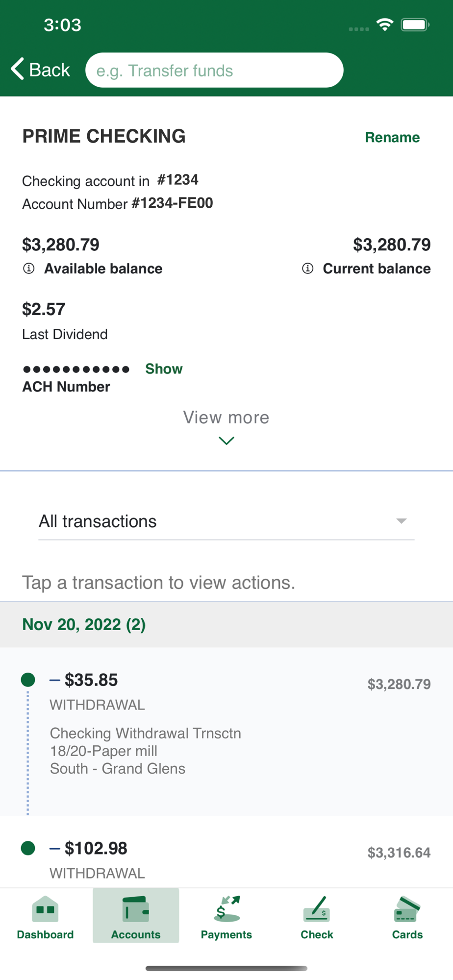Tap info icon beside Available balance
The width and height of the screenshot is (453, 980).
29,269
